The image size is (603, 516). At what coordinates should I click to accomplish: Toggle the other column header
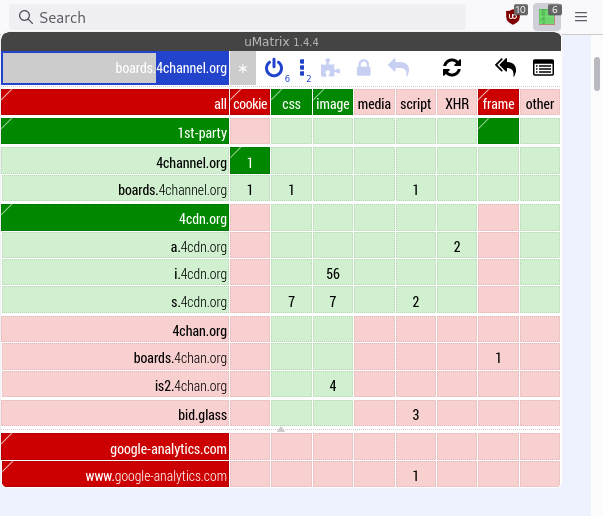click(540, 102)
